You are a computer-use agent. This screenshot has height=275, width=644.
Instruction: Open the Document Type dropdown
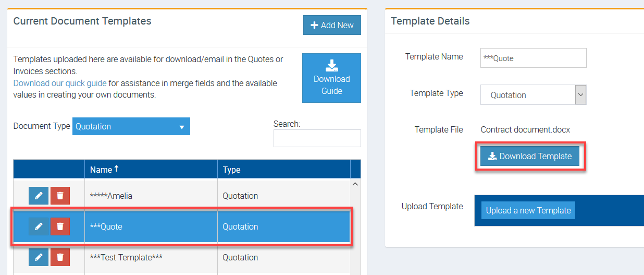tap(131, 126)
